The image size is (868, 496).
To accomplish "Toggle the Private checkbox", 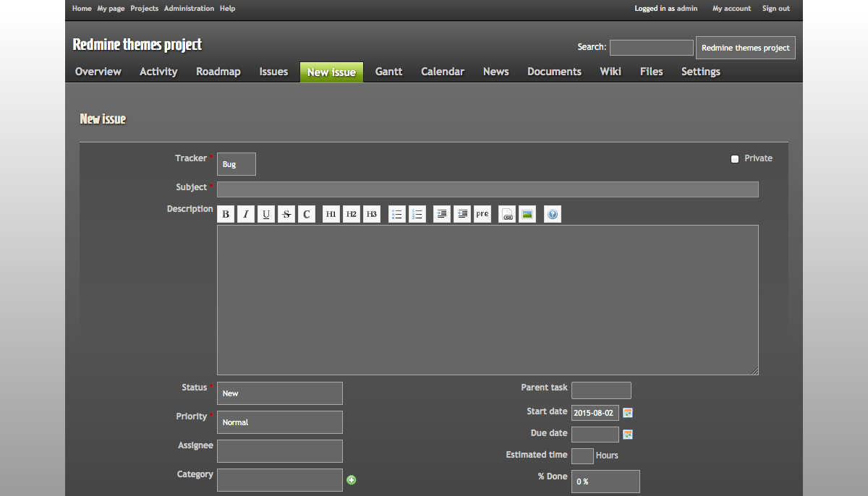I will point(735,159).
